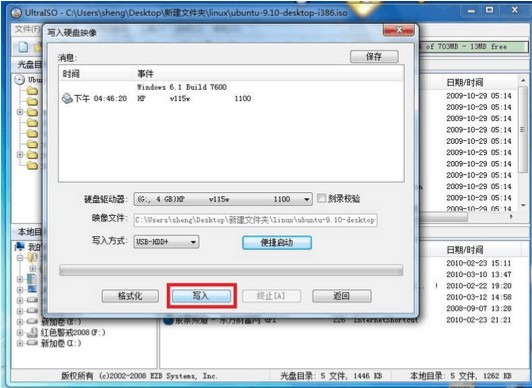Image resolution: width=532 pixels, height=388 pixels.
Task: Click the InternetShortcut file type text
Action: pos(386,320)
